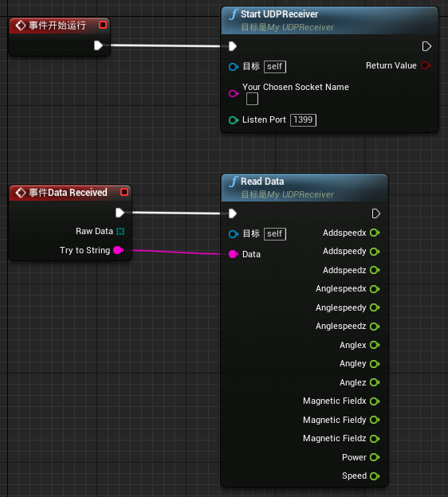The height and width of the screenshot is (497, 448).
Task: Select the Start UDPReceiver node title
Action: (279, 14)
